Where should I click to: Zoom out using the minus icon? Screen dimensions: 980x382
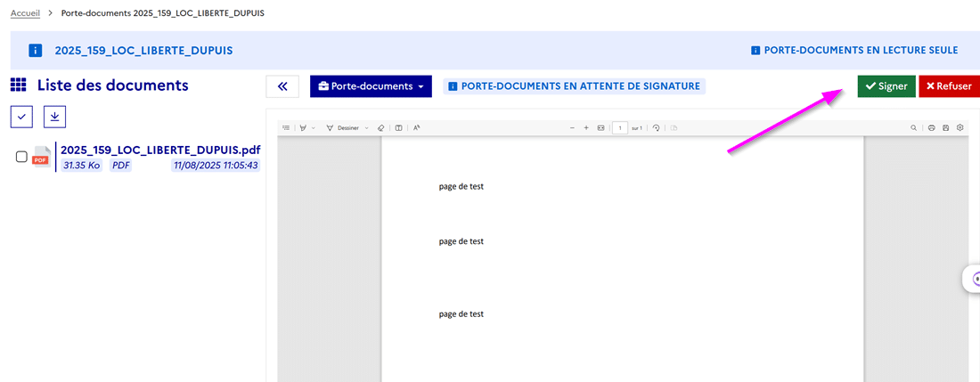pyautogui.click(x=573, y=128)
